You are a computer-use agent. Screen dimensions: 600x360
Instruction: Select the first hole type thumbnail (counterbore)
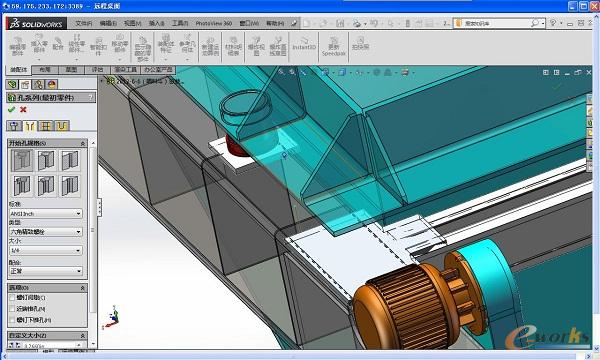[22, 160]
